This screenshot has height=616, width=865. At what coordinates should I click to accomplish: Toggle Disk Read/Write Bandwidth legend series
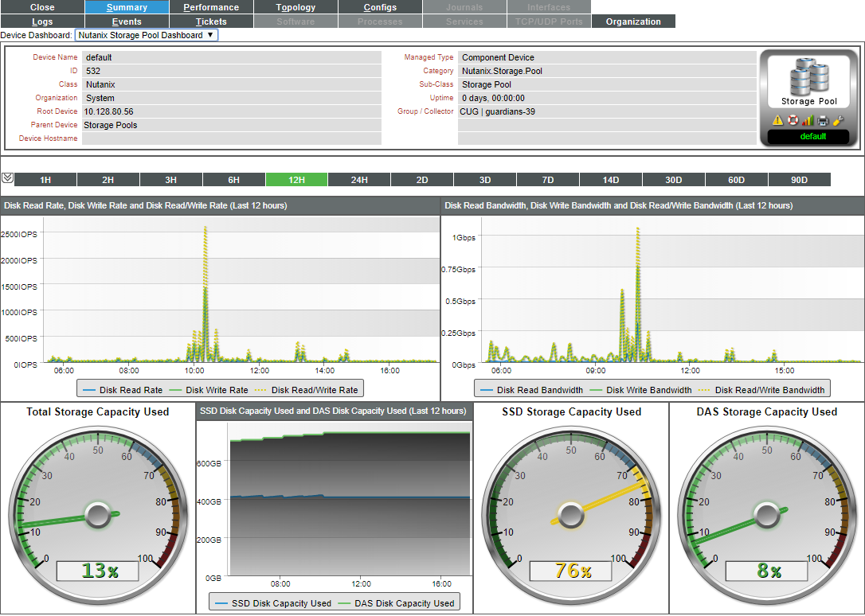[x=761, y=389]
